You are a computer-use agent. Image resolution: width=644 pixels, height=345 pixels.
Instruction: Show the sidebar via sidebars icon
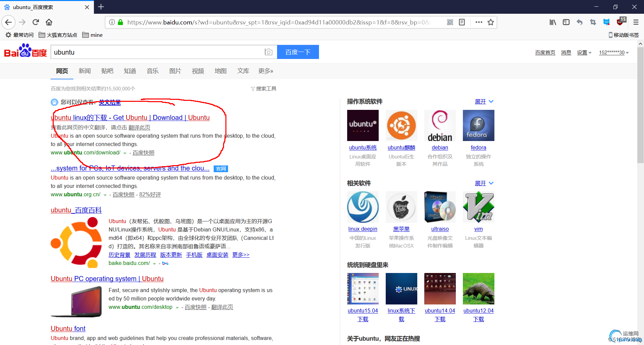tap(566, 22)
